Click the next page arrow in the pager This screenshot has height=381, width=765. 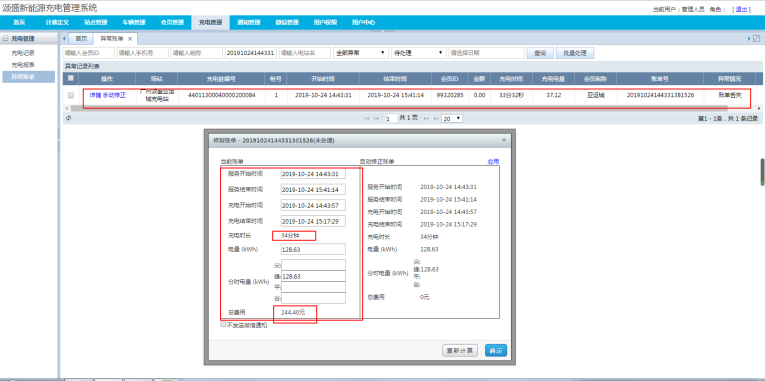coord(426,119)
